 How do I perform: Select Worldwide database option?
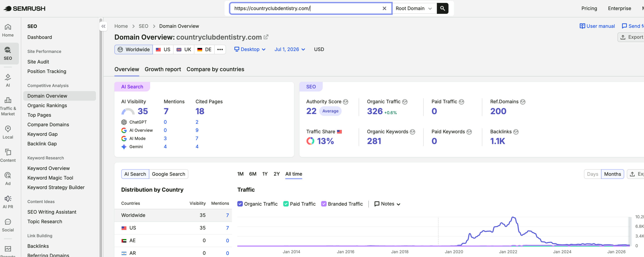click(x=134, y=50)
